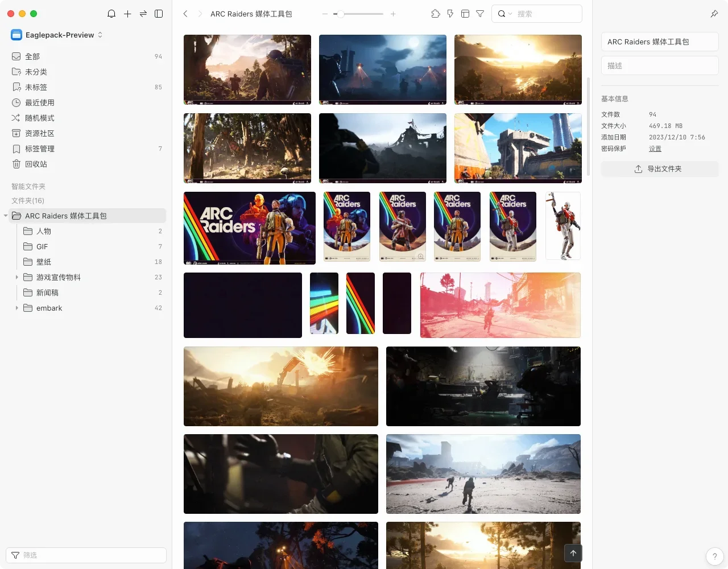Click the scroll-to-top arrow button
Viewport: 728px width, 569px height.
(573, 553)
